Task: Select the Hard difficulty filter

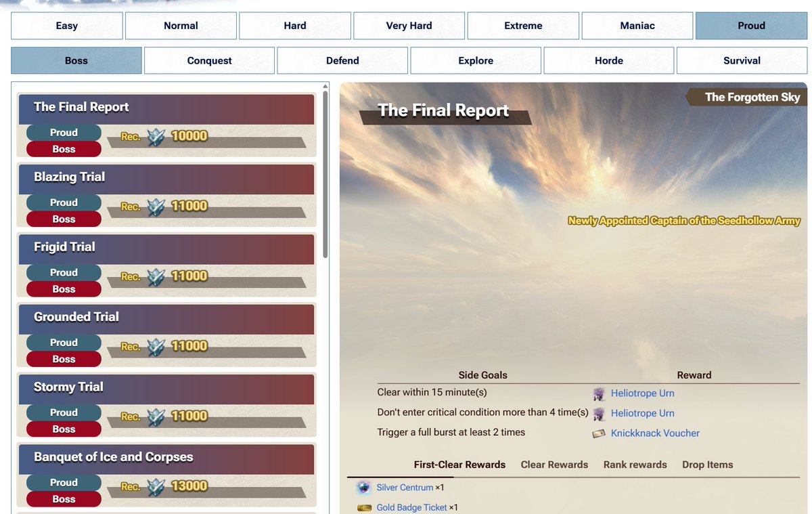Action: tap(295, 26)
